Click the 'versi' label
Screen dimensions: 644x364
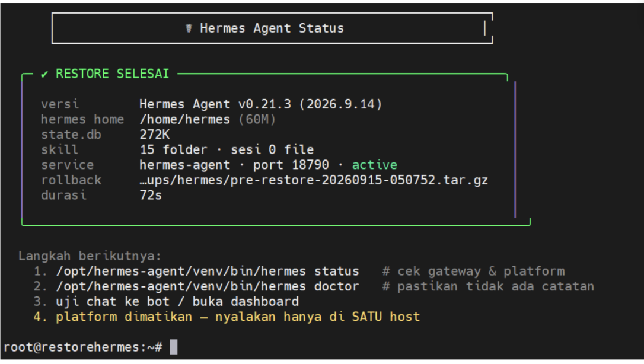(59, 104)
